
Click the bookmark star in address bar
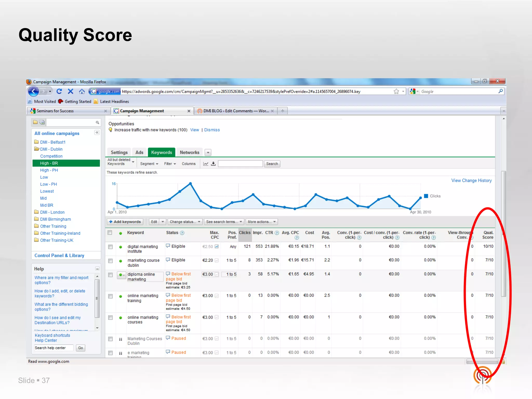coord(396,91)
